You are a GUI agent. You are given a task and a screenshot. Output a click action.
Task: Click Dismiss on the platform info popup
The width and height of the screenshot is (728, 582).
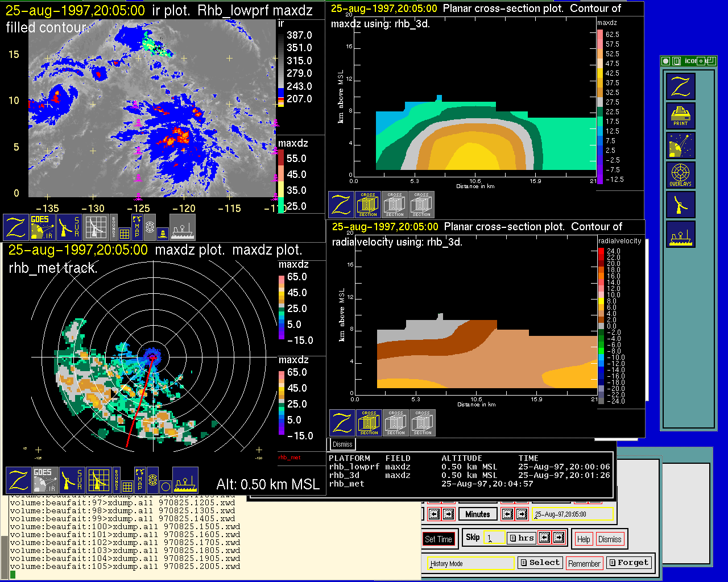pyautogui.click(x=342, y=444)
